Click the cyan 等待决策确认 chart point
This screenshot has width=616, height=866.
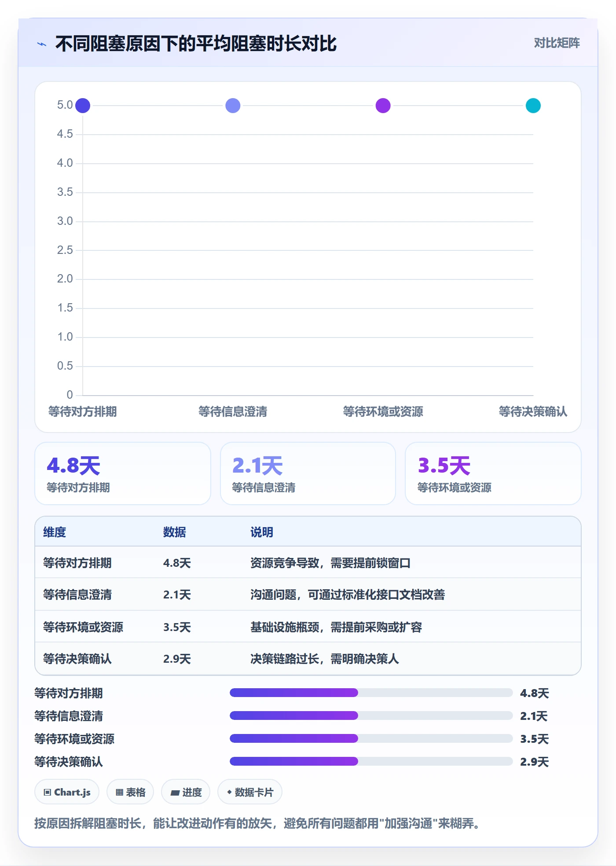pos(533,106)
